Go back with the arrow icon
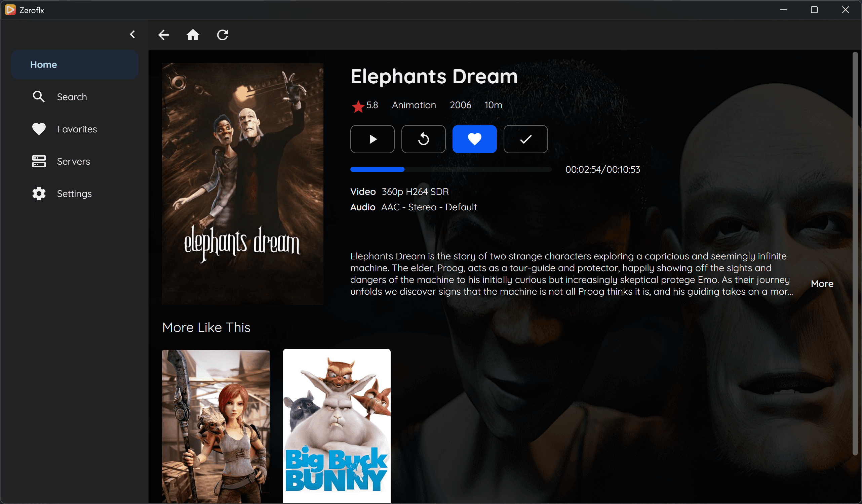The image size is (862, 504). (163, 35)
